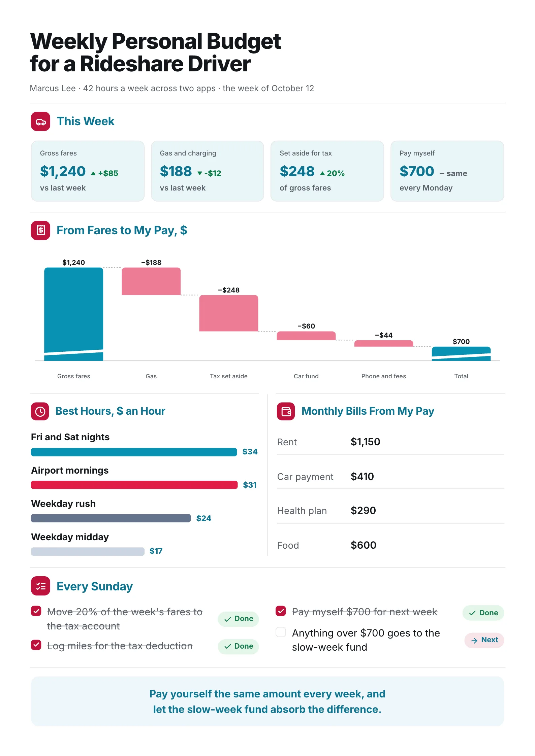Click the -$44 Phone and fees bar

tap(384, 343)
